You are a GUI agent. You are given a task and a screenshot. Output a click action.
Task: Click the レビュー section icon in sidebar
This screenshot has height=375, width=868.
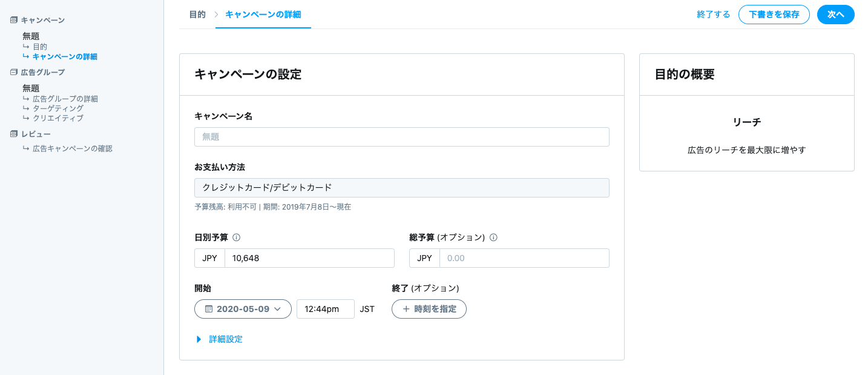coord(14,134)
